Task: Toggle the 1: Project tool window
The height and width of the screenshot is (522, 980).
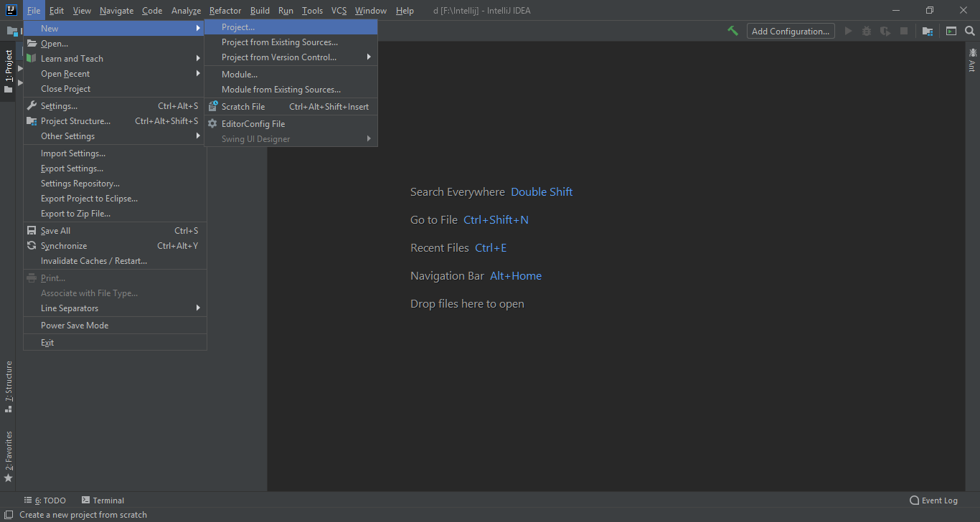Action: coord(8,72)
